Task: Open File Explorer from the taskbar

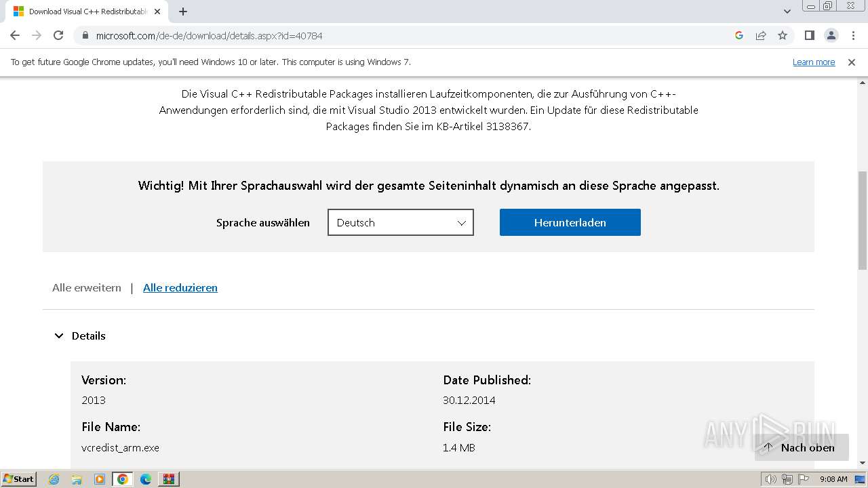Action: (x=77, y=479)
